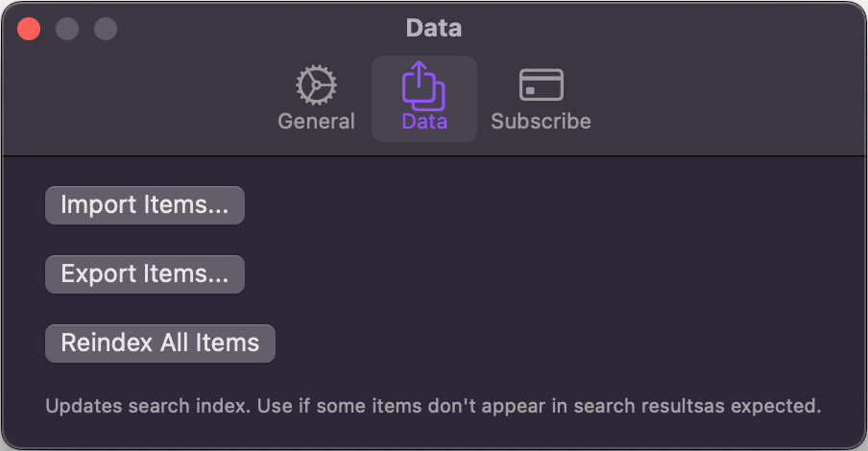The height and width of the screenshot is (451, 868).
Task: Click the gray zoom window button
Action: click(x=106, y=29)
